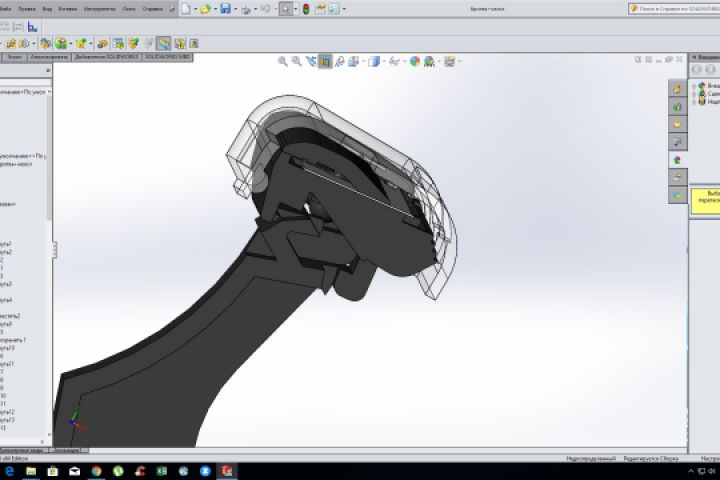Image resolution: width=720 pixels, height=480 pixels.
Task: Click the back arrow in task pane
Action: [x=697, y=69]
